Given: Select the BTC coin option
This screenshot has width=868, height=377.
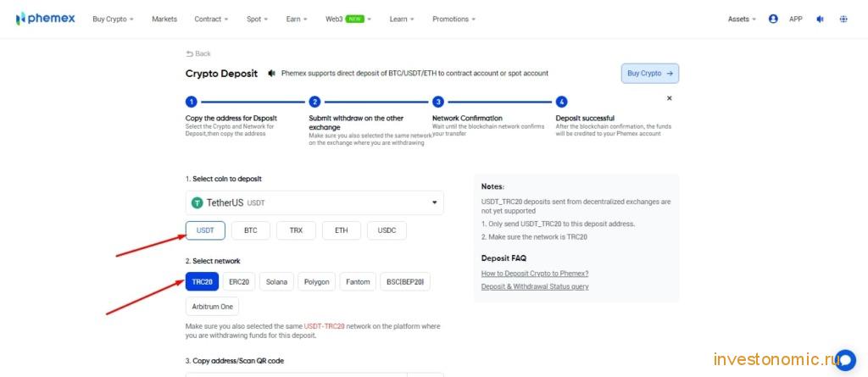Looking at the screenshot, I should click(x=251, y=230).
